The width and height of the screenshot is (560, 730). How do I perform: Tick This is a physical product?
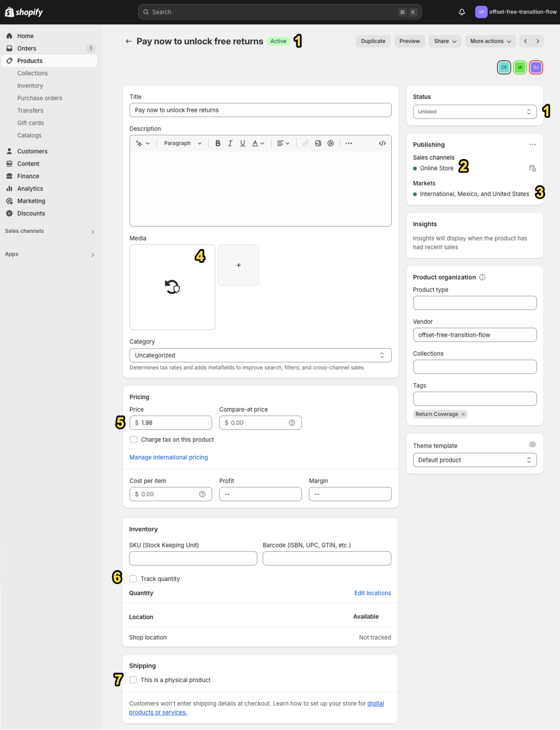point(133,680)
